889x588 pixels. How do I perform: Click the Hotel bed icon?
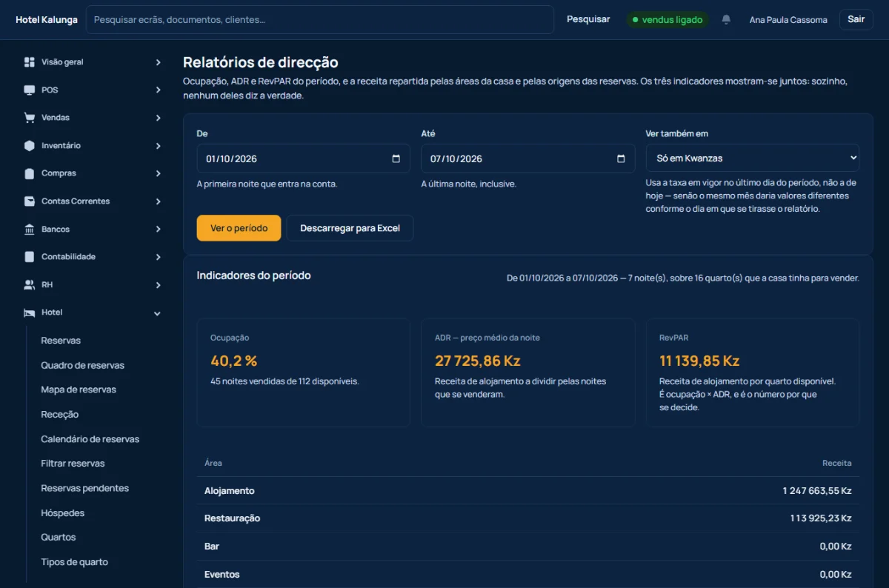coord(30,313)
